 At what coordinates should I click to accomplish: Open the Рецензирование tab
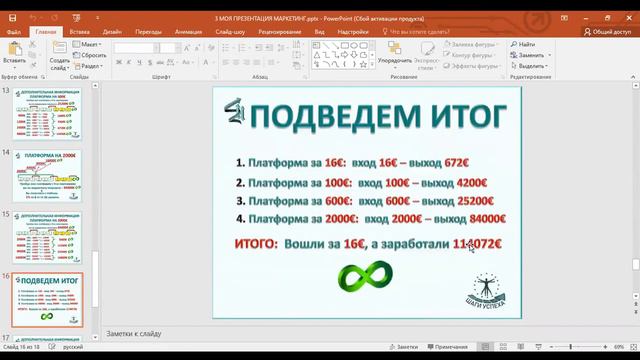point(280,32)
